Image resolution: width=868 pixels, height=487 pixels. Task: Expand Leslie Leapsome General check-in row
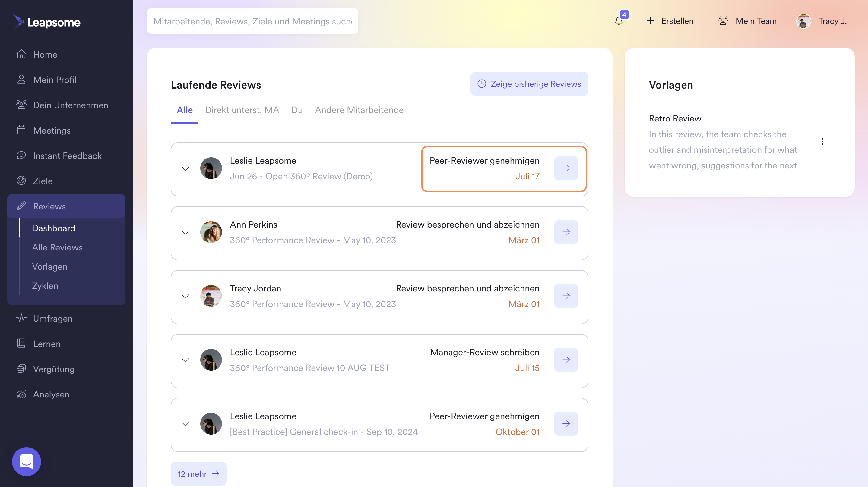pos(185,424)
